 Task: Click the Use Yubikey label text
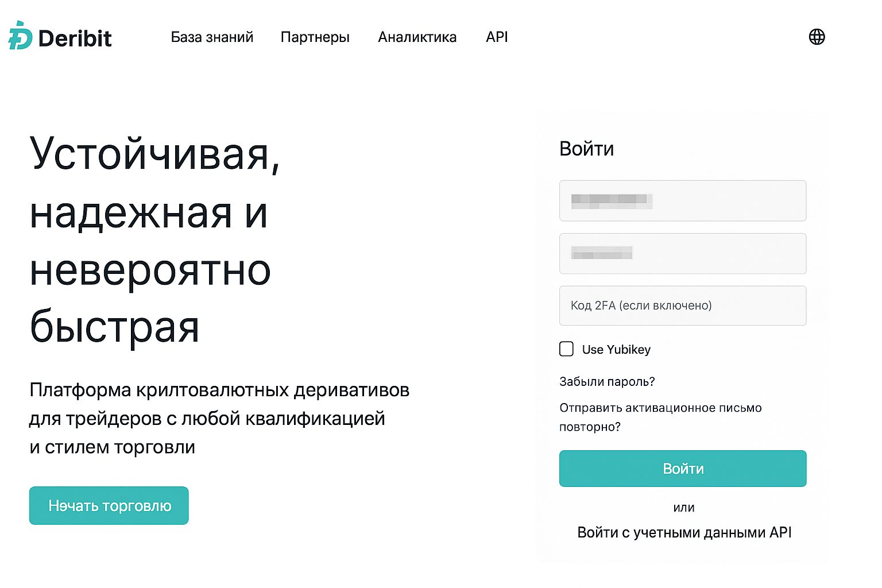pos(616,349)
